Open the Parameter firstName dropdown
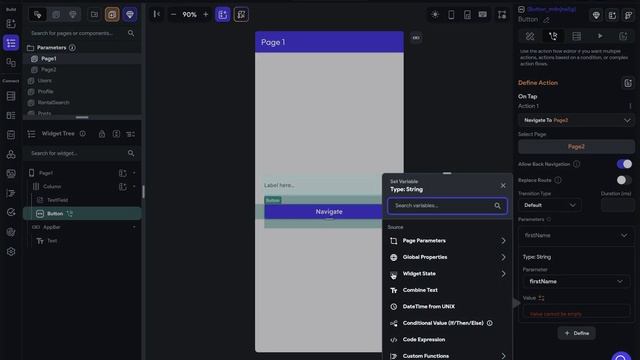The image size is (640, 360). point(576,282)
